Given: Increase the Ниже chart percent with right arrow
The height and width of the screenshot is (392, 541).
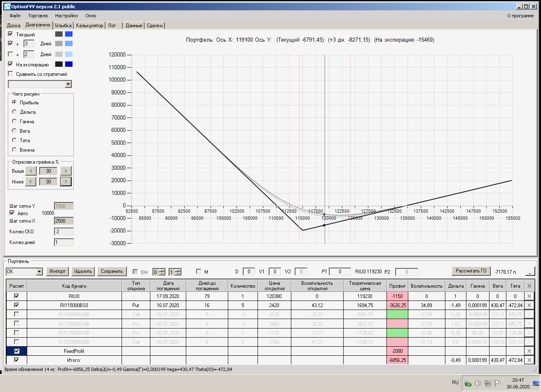Looking at the screenshot, I should tap(66, 181).
